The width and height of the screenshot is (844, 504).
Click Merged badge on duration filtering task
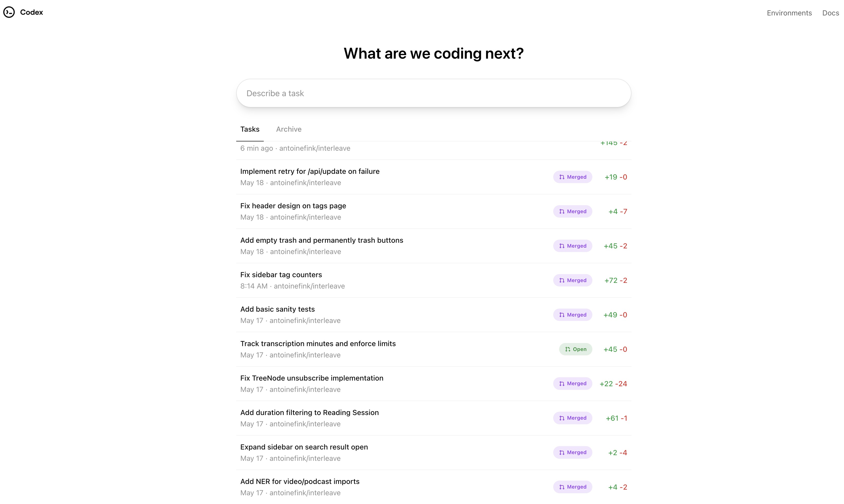point(573,418)
